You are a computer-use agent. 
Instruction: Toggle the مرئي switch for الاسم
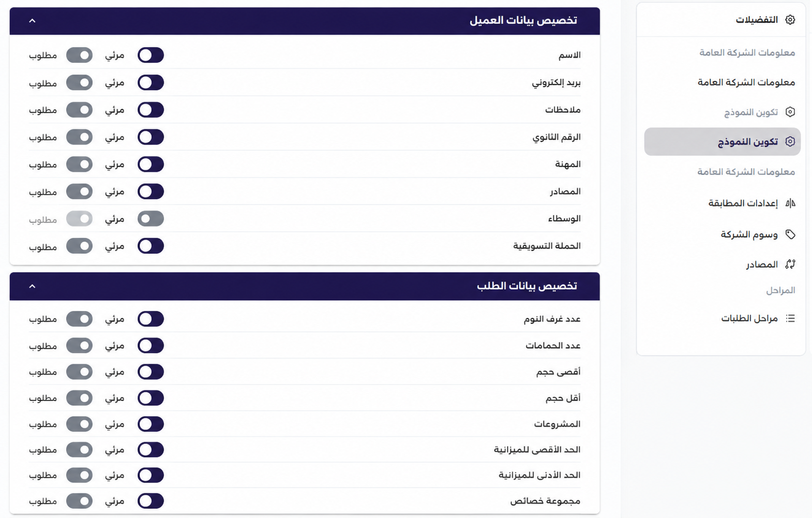(x=151, y=55)
